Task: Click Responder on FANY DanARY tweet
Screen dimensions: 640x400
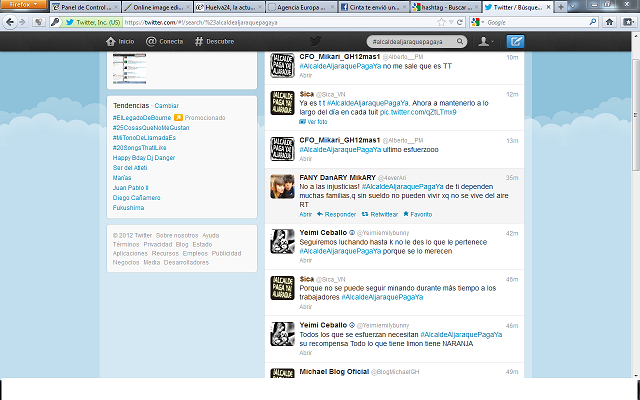Action: coord(336,214)
